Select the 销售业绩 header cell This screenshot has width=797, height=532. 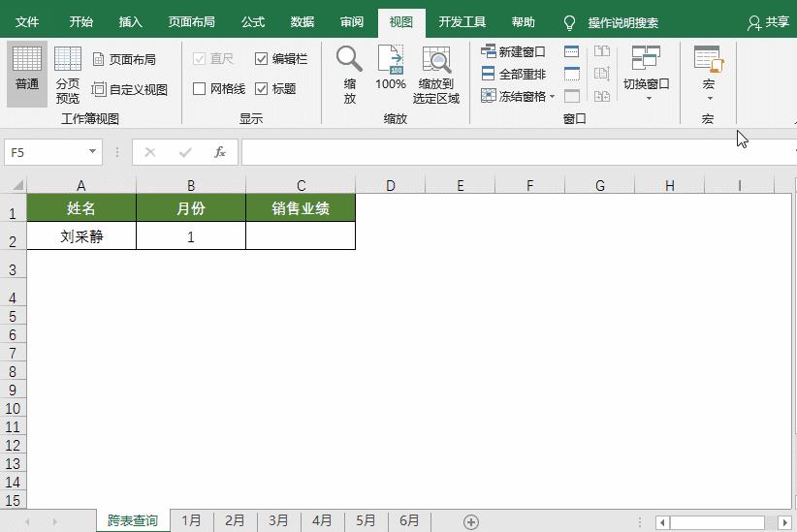(301, 207)
